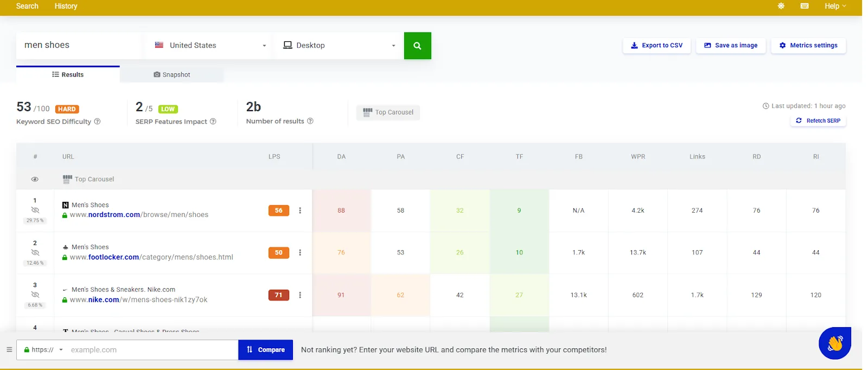Click the Nike favicon next to Men's Shoes & Sneakers

[x=66, y=290]
